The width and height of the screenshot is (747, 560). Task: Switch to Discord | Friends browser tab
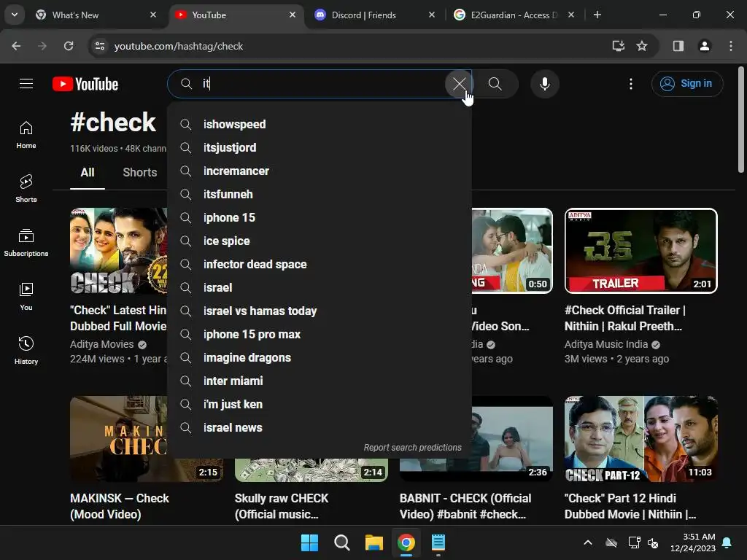[374, 15]
